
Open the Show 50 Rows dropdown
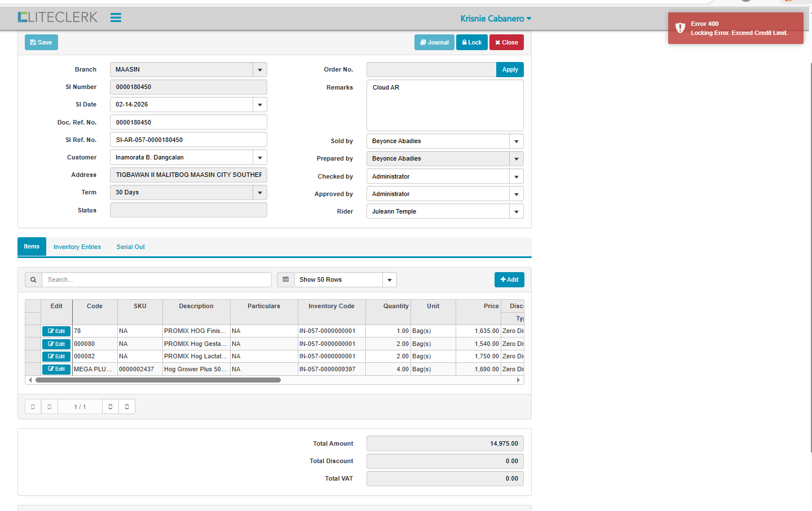tap(389, 280)
